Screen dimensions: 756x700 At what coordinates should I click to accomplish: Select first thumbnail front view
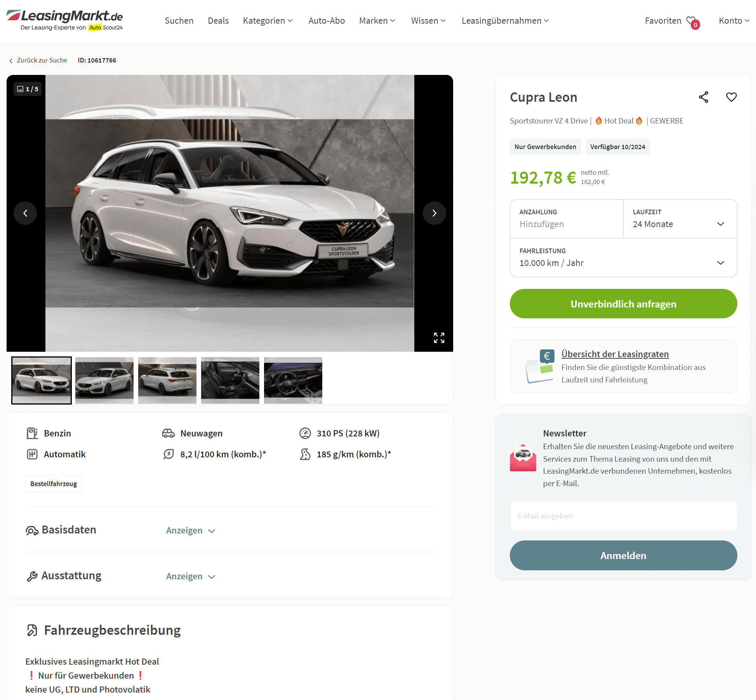[42, 380]
